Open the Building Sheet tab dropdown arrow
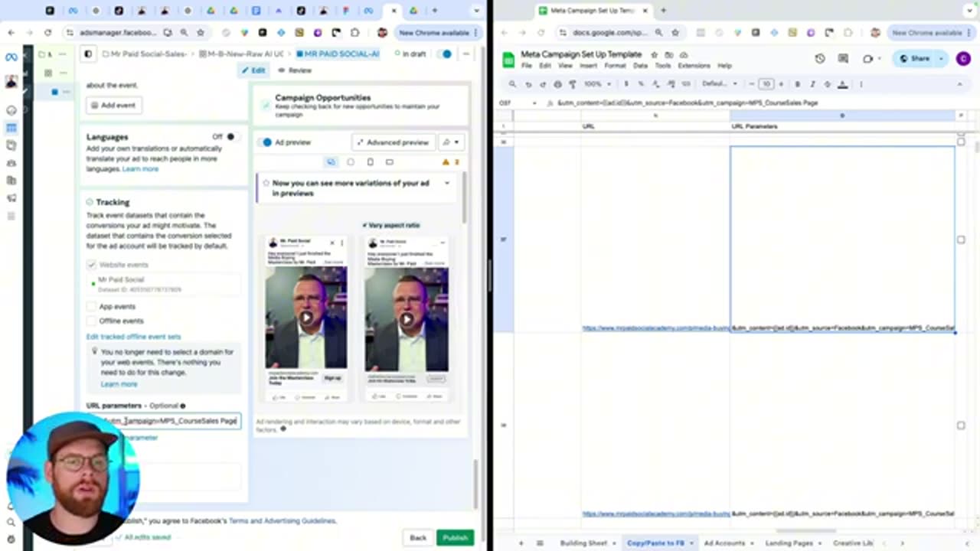Image resolution: width=980 pixels, height=551 pixels. pyautogui.click(x=614, y=543)
